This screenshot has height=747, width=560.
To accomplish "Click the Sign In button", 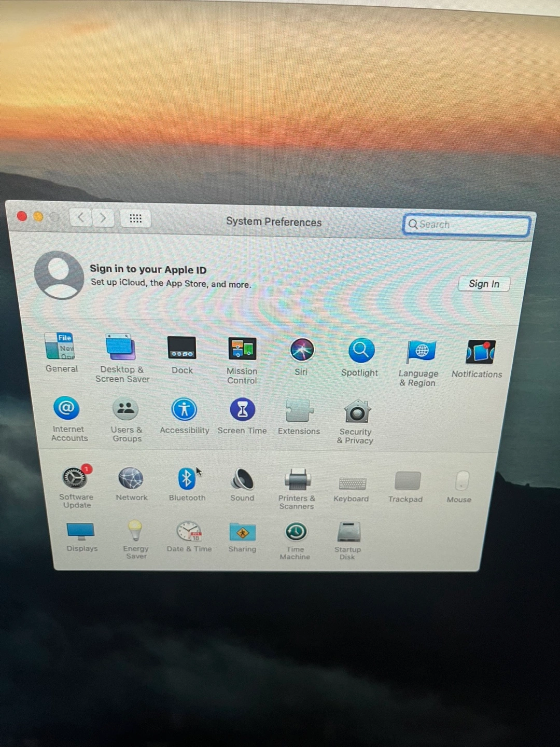I will [484, 284].
